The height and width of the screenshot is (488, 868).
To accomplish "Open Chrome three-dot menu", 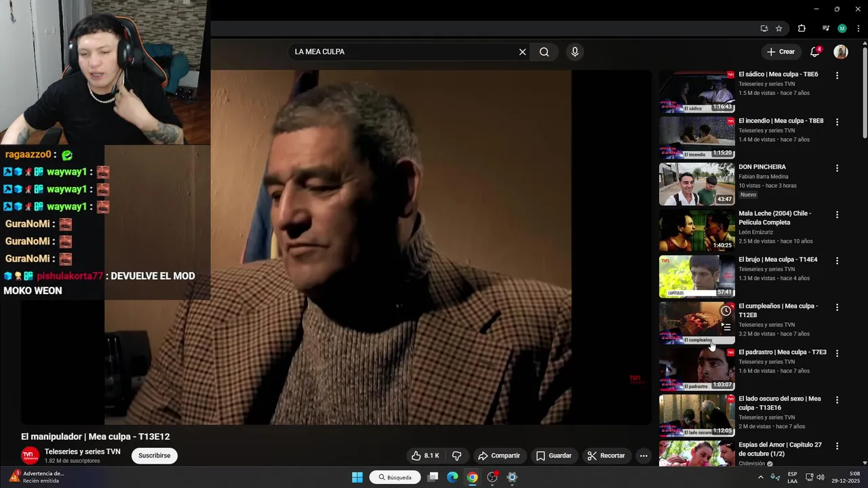I will click(859, 28).
